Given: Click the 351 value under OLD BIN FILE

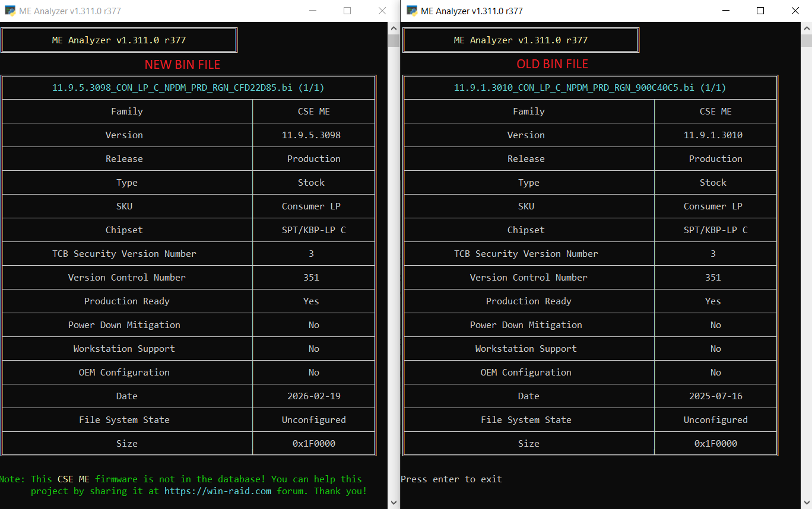Looking at the screenshot, I should click(713, 278).
